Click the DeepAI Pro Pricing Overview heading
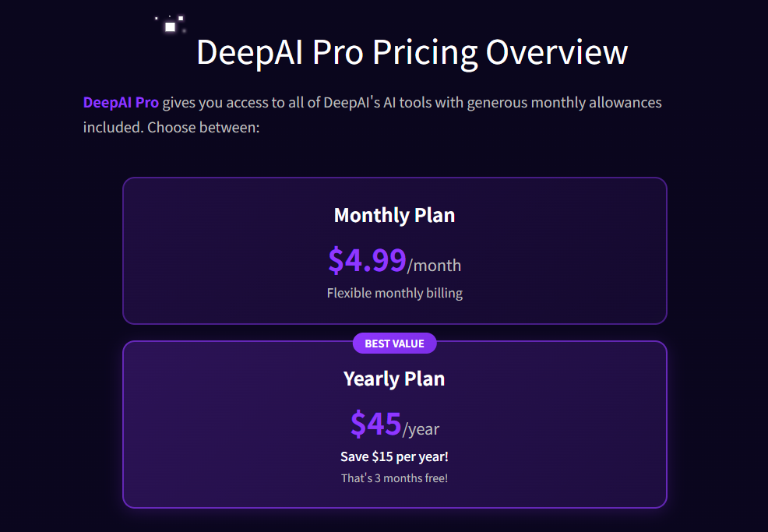Viewport: 768px width, 532px height. (411, 53)
